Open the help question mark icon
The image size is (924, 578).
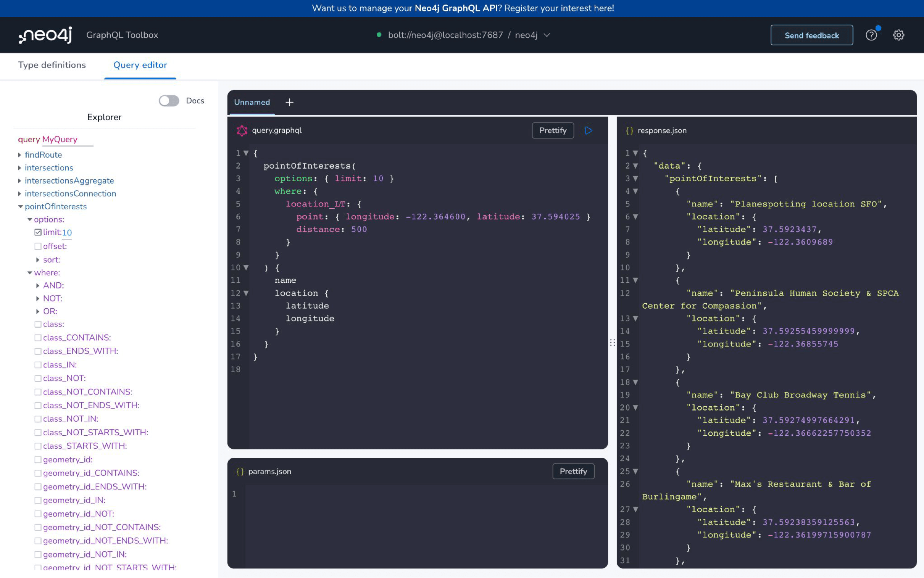click(x=871, y=35)
